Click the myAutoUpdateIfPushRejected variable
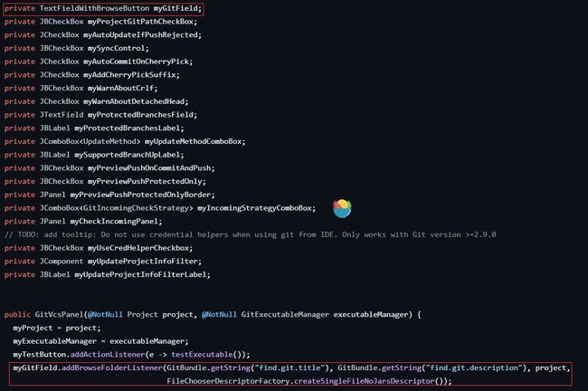Viewport: 588px width, 391px height. click(140, 35)
